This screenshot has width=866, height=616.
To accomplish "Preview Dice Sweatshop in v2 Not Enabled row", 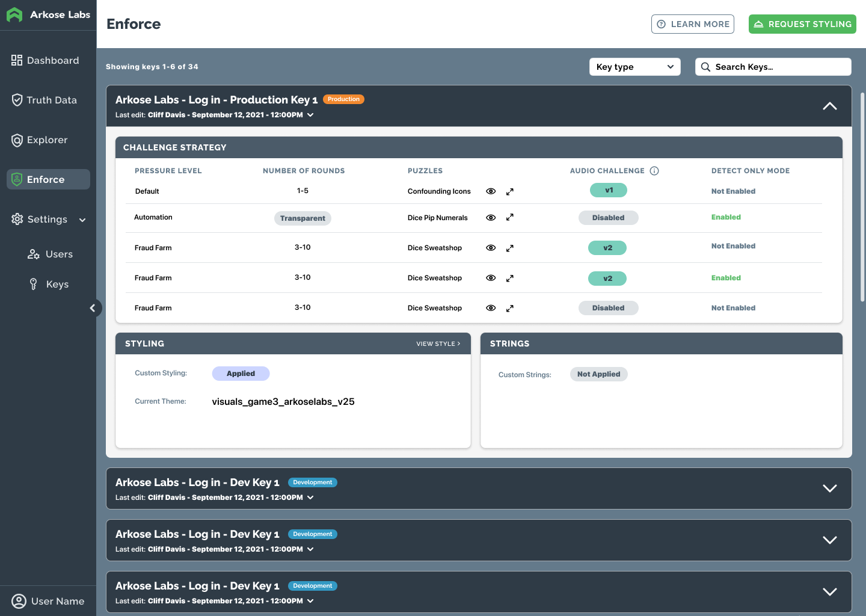I will [491, 248].
